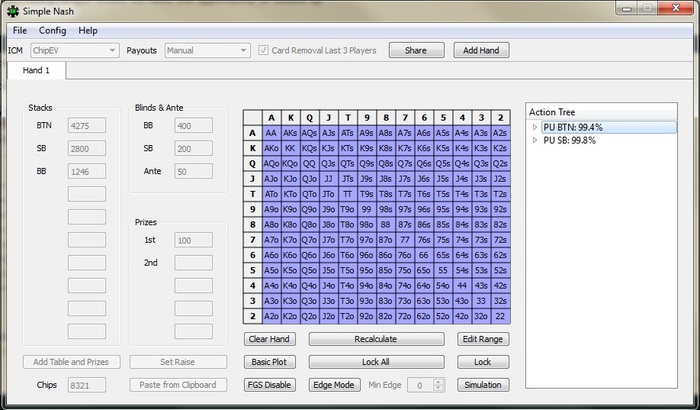Select the 72o cell in range grid
The image size is (700, 410).
click(x=404, y=316)
